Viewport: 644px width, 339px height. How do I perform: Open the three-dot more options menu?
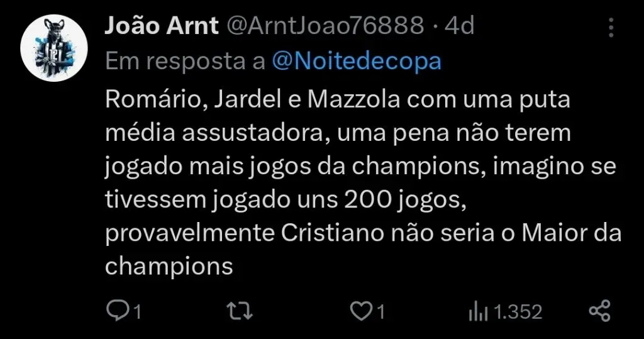click(611, 27)
